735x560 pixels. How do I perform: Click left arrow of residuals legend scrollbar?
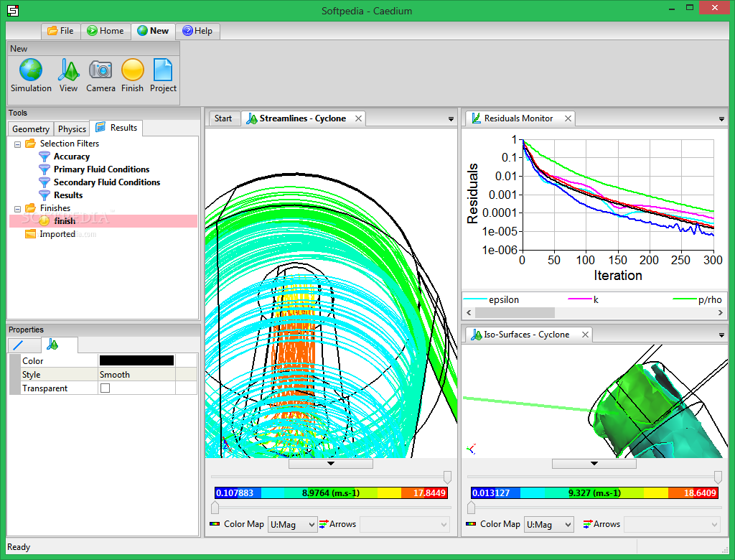click(x=469, y=312)
